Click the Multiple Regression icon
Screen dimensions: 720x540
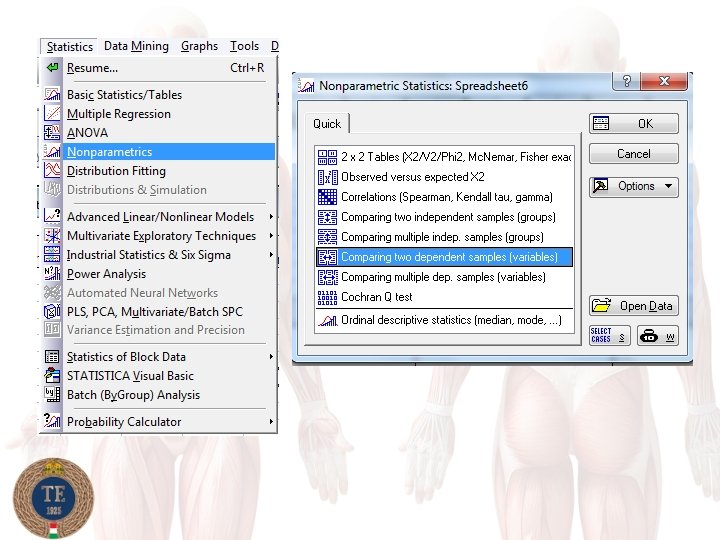point(52,113)
